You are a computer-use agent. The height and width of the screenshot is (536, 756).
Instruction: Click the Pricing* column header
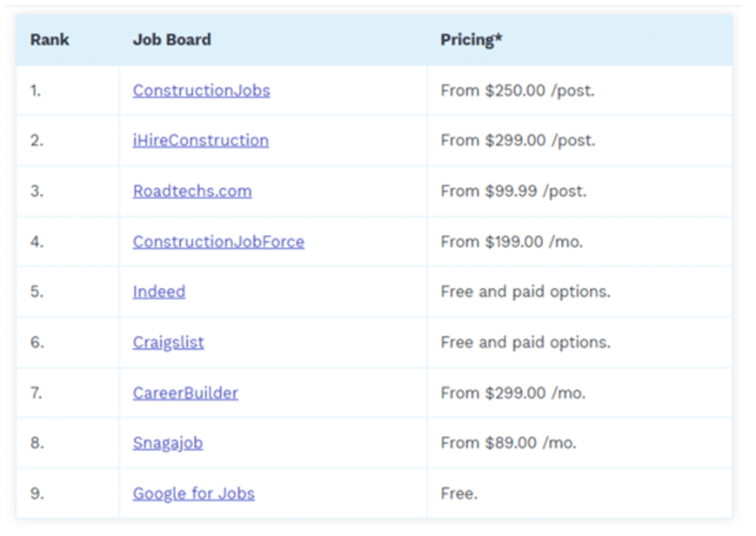[472, 39]
